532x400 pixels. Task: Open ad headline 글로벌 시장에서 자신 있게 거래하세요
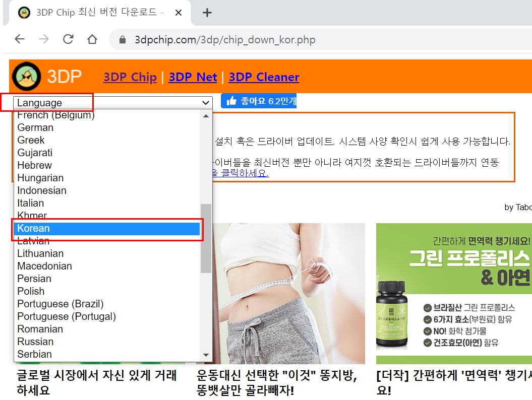pos(97,383)
